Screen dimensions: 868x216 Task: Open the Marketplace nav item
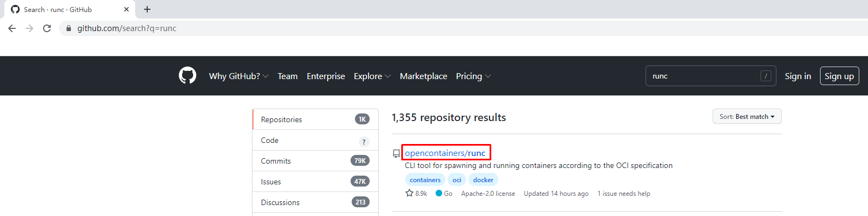[424, 76]
